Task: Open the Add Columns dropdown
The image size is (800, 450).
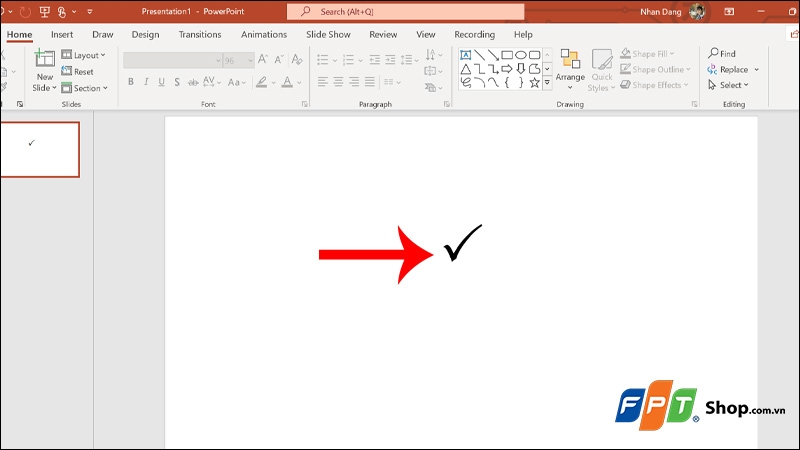Action: 392,82
